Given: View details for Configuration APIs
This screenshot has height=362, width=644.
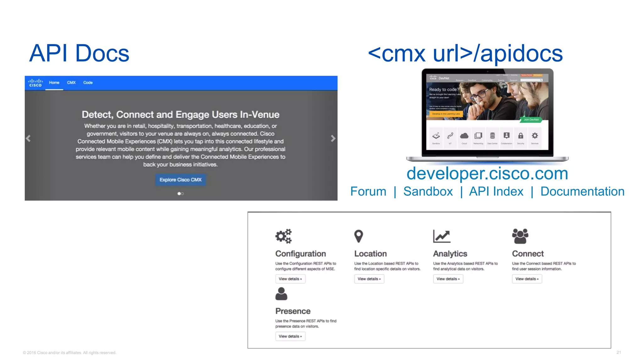Looking at the screenshot, I should 290,279.
